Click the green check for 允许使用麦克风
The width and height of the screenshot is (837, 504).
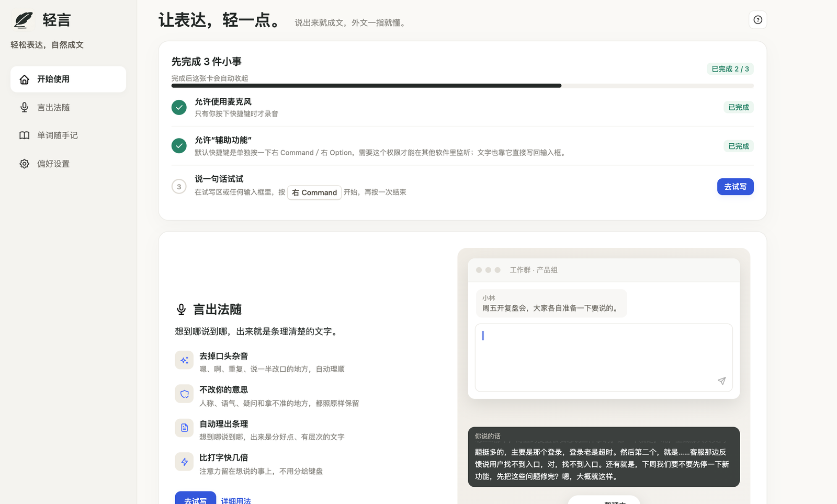[179, 107]
